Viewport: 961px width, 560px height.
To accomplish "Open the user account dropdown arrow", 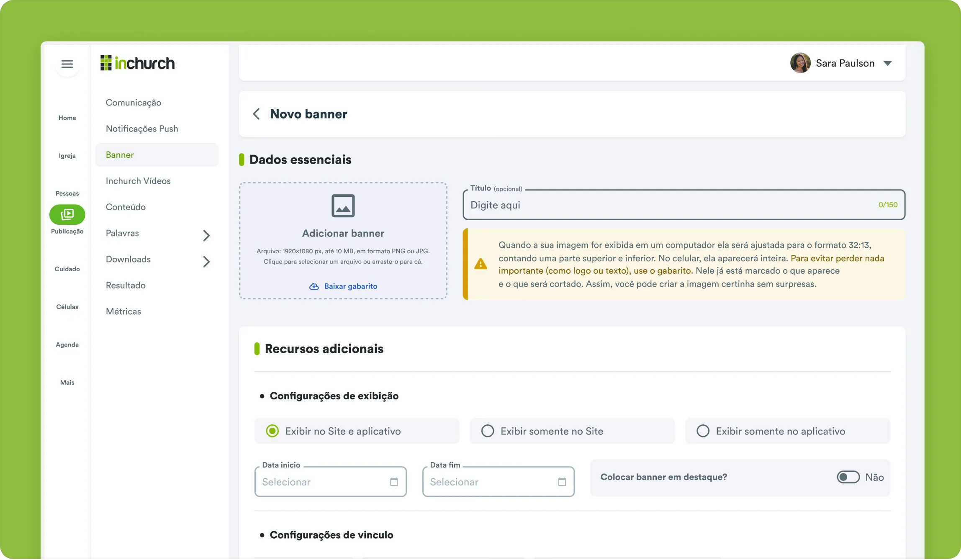I will [887, 63].
